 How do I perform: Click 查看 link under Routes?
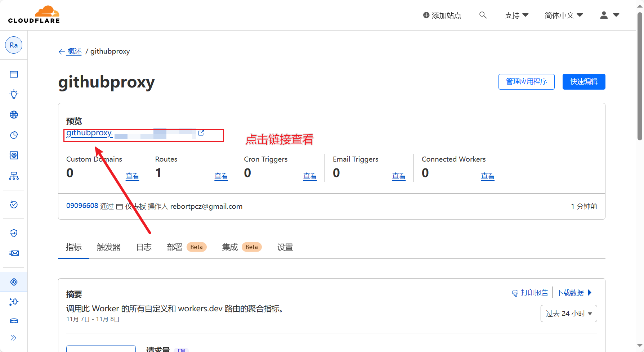(x=221, y=176)
